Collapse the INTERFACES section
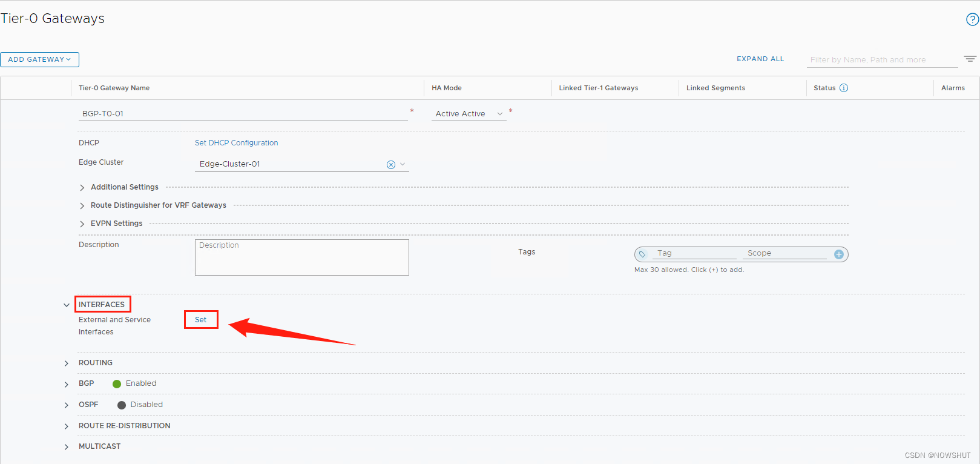 pos(67,305)
